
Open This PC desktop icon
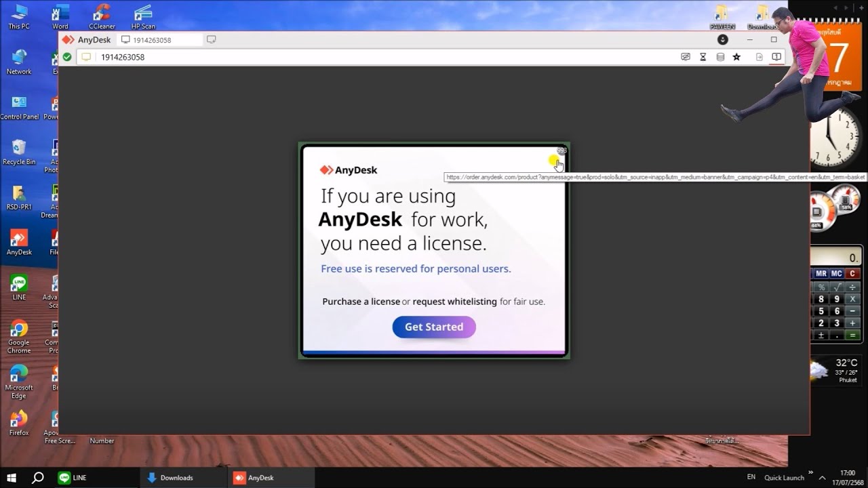19,16
